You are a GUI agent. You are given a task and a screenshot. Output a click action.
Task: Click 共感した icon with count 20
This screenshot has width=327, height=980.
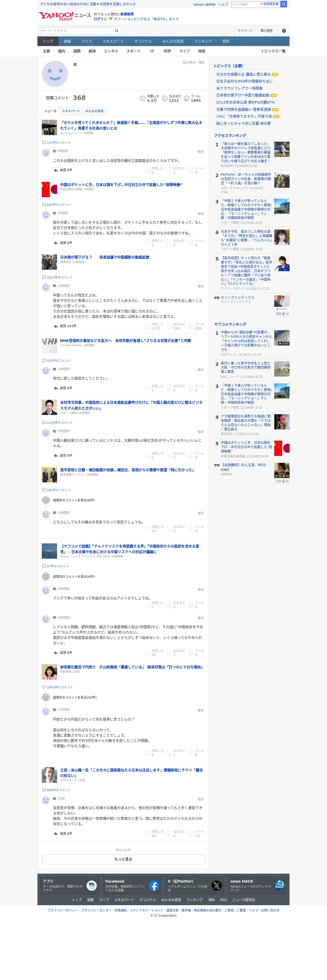click(147, 653)
